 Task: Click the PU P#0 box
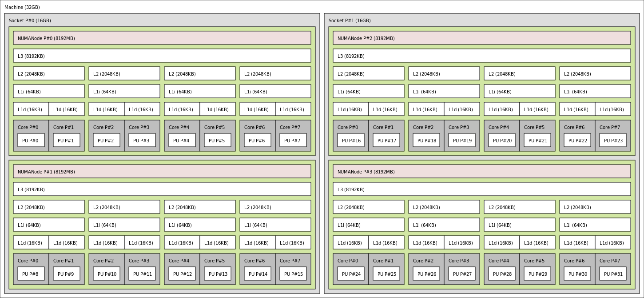point(31,141)
